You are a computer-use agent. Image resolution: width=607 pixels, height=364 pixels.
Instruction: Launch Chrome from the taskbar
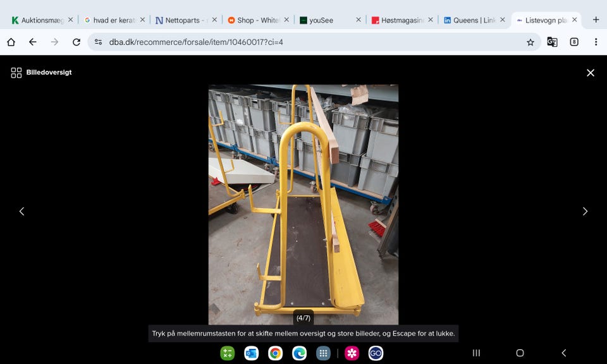point(275,353)
